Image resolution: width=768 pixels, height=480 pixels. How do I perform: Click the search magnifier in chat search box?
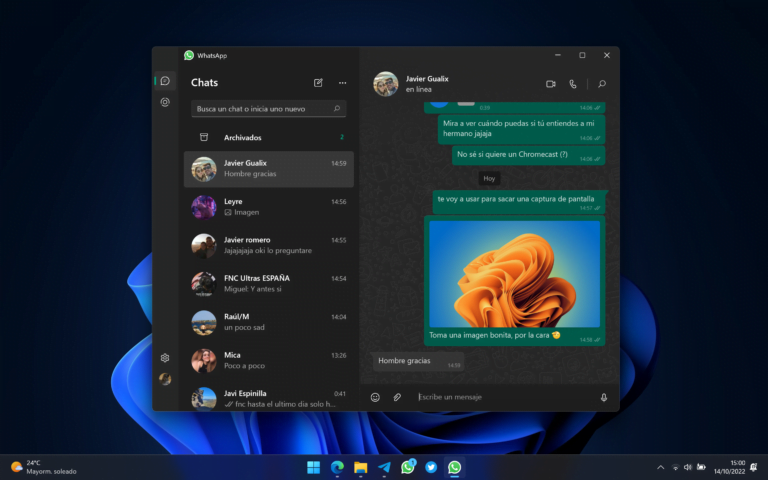tap(337, 109)
